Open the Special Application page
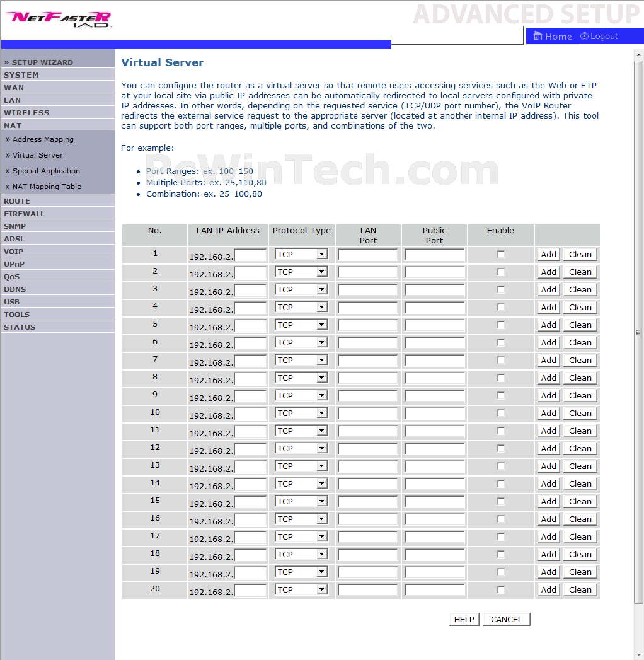The height and width of the screenshot is (660, 644). click(x=46, y=171)
